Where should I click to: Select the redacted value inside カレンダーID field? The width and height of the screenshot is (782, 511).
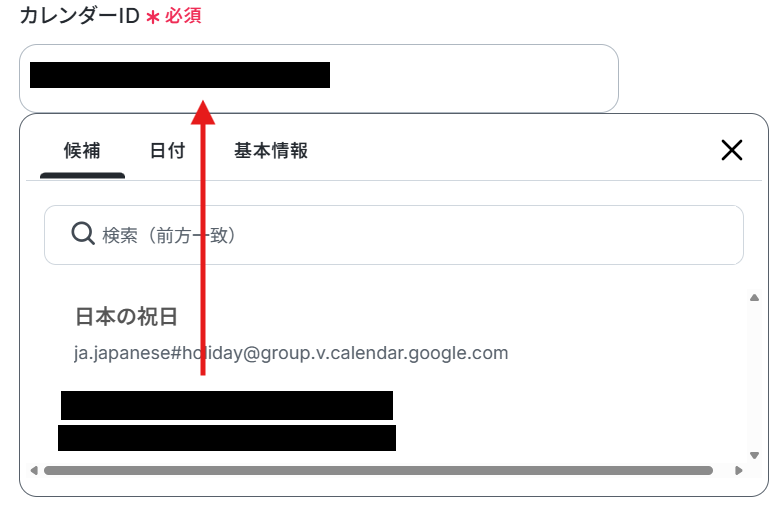coord(180,75)
